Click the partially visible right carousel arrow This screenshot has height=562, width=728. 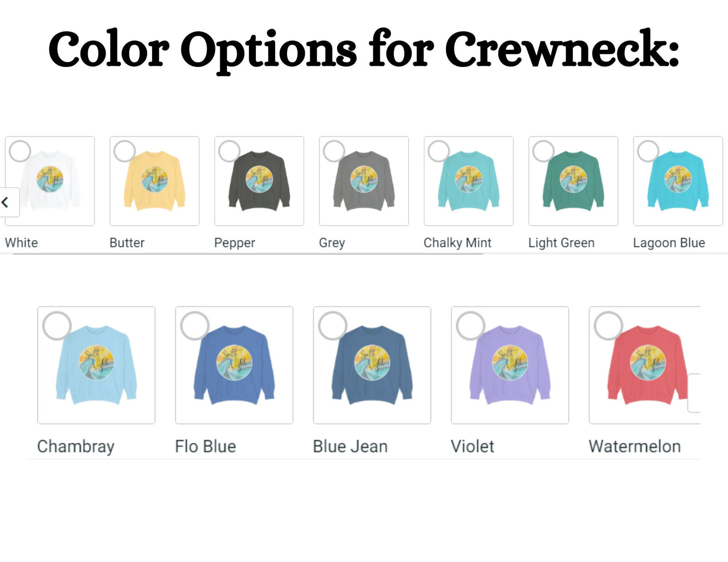694,393
